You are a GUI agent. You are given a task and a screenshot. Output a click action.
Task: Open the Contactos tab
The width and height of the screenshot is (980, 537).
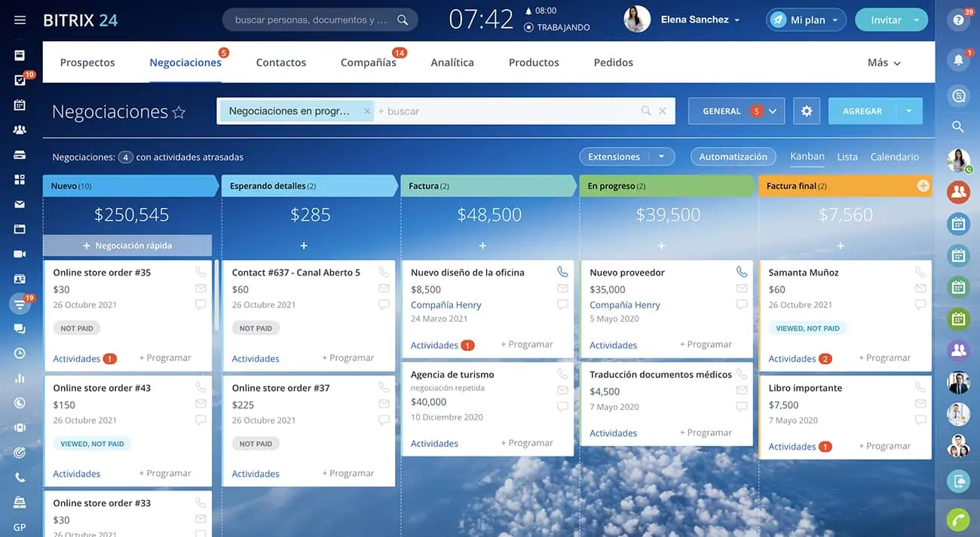(x=280, y=63)
